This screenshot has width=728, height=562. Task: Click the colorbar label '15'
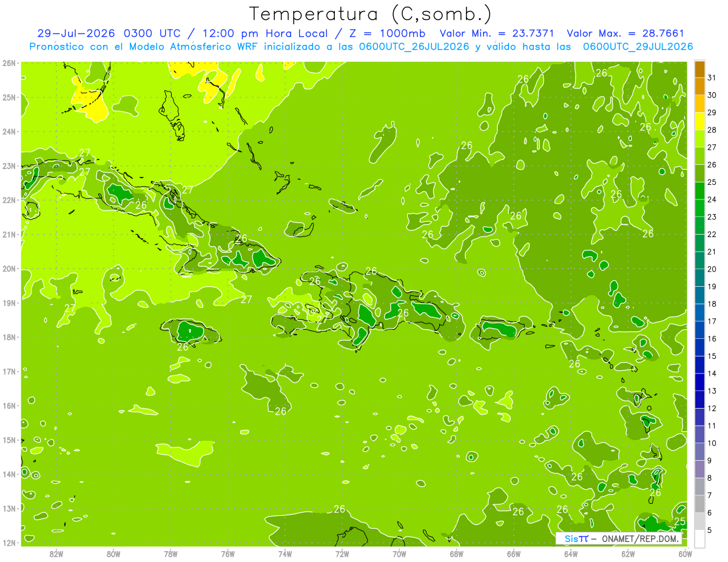click(712, 356)
